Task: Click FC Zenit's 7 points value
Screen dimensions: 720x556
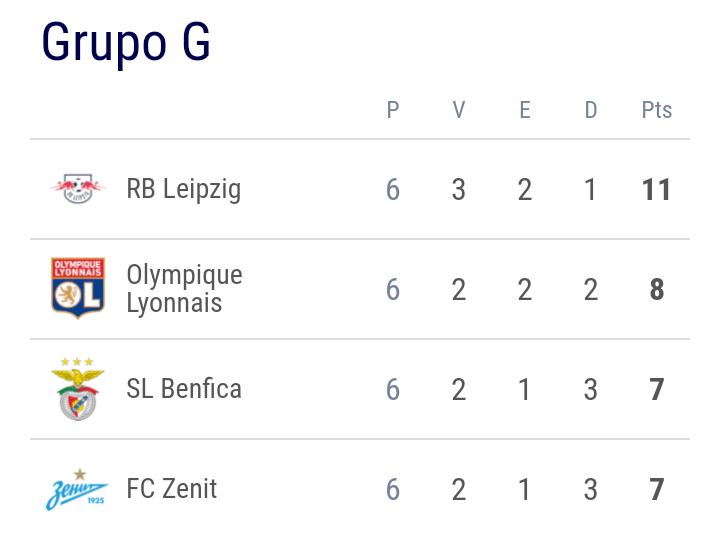Action: tap(657, 489)
